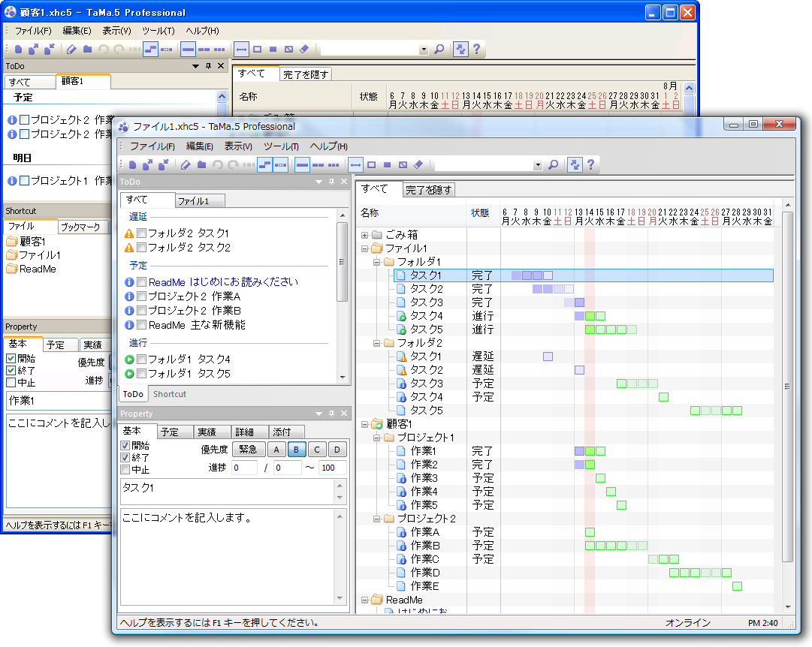
Task: Click the green Gantt bar for 作業E
Action: click(x=737, y=586)
